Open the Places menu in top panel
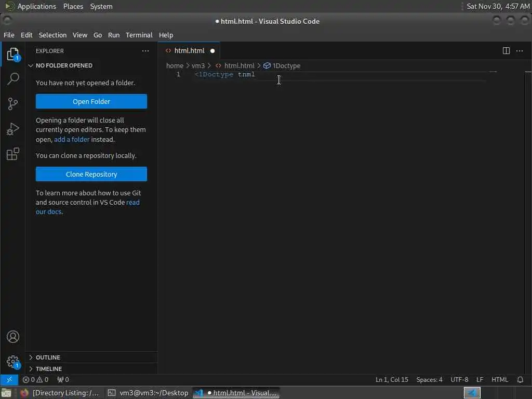532x399 pixels. pos(73,6)
